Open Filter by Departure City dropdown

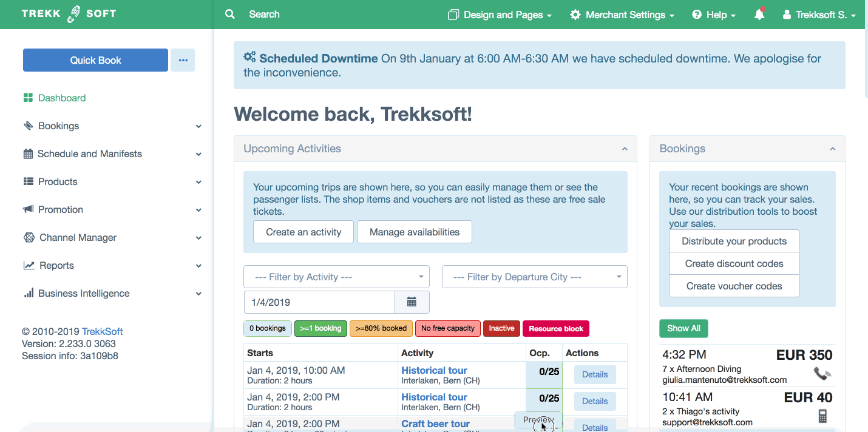coord(534,277)
